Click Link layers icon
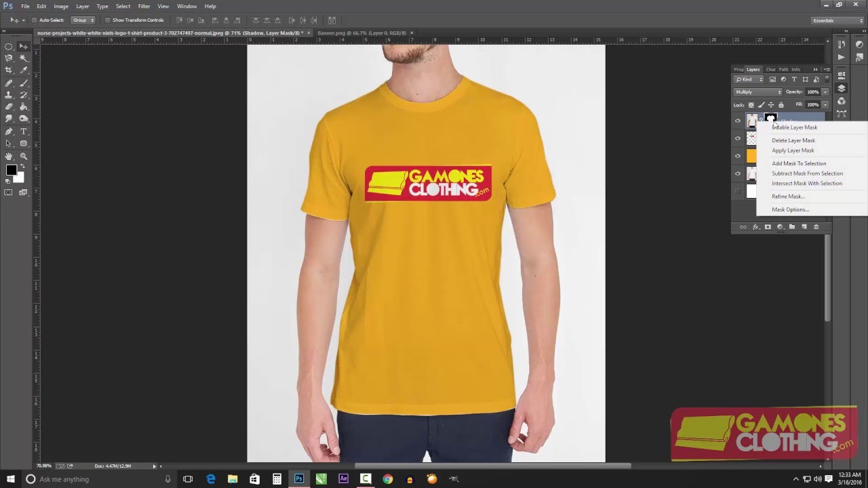868x488 pixels. (743, 227)
